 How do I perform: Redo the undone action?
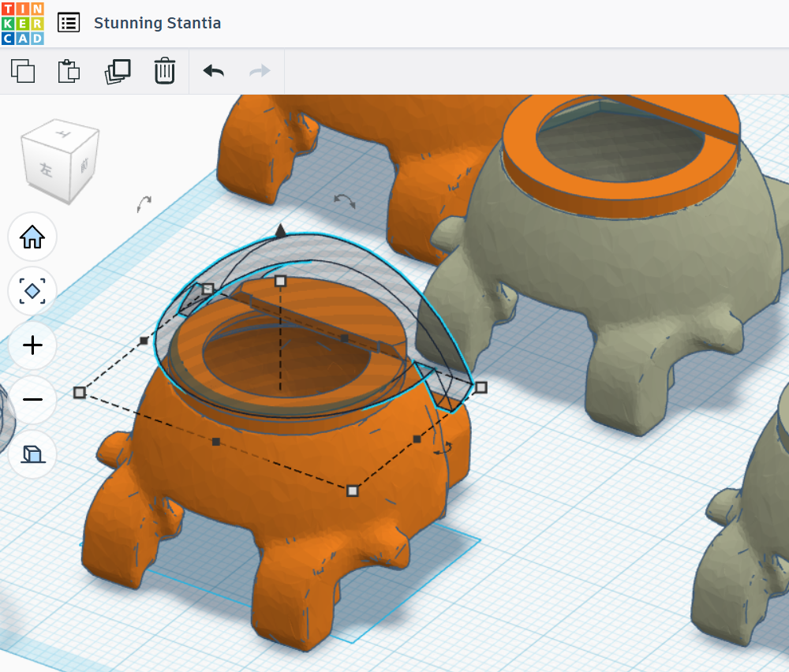[260, 71]
